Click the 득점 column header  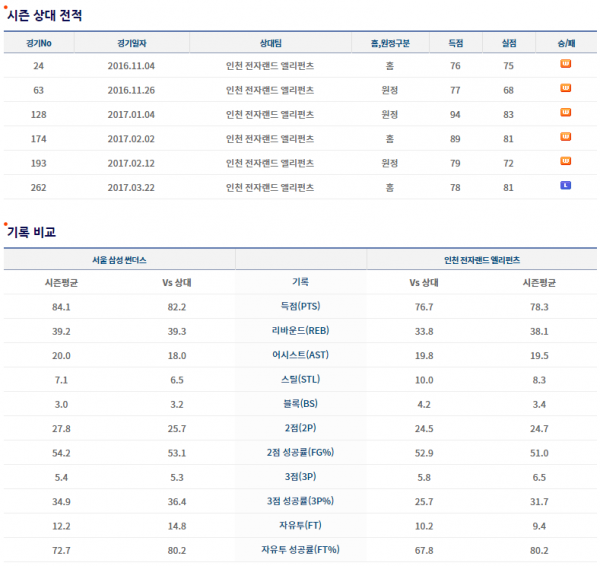[x=456, y=43]
